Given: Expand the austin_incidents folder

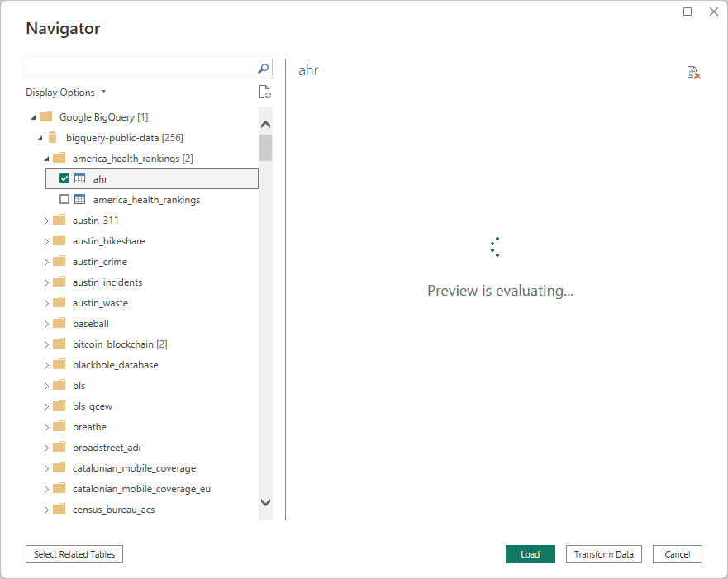Looking at the screenshot, I should (x=46, y=282).
